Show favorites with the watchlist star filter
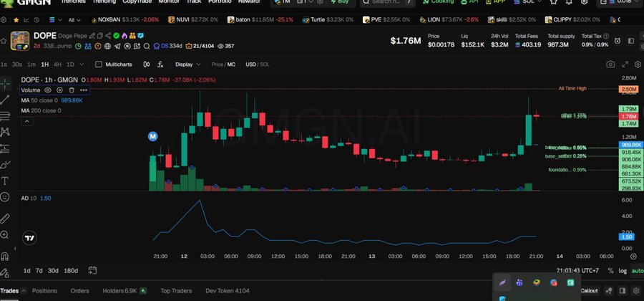The height and width of the screenshot is (301, 644). click(x=16, y=20)
